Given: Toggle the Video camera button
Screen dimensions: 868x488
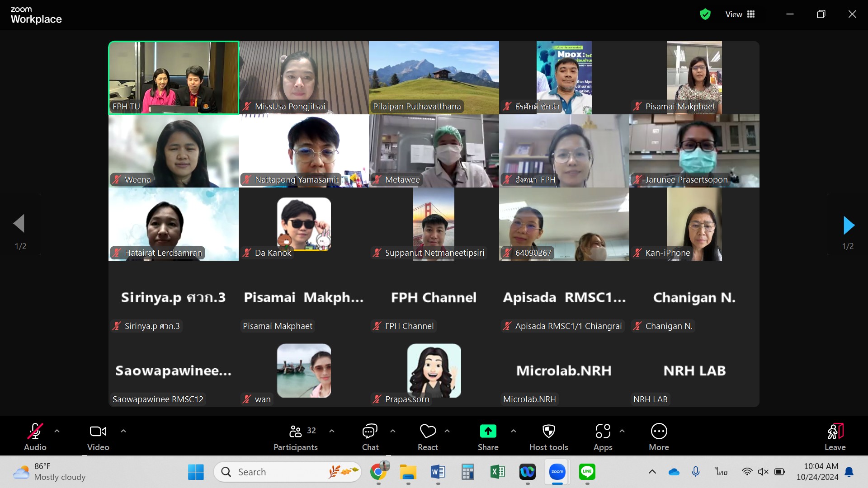Looking at the screenshot, I should (98, 432).
